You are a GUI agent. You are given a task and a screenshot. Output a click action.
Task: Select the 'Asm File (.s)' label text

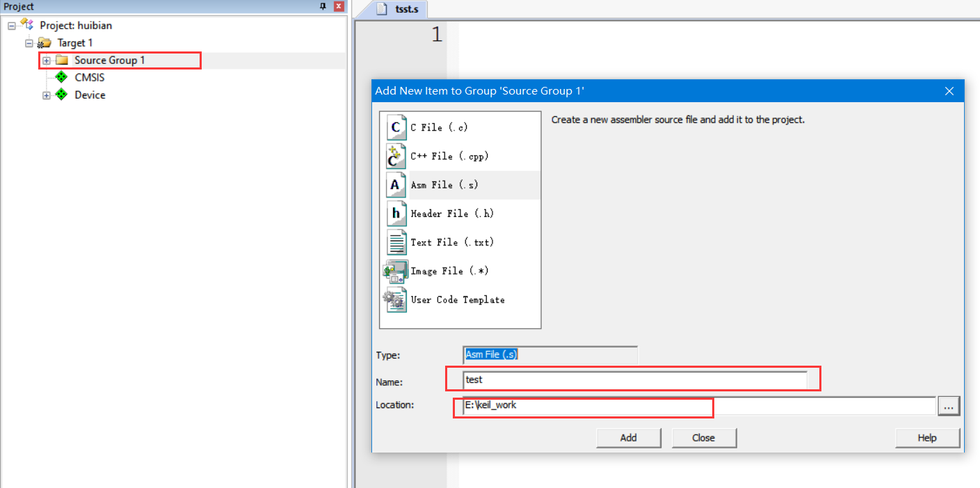click(444, 185)
